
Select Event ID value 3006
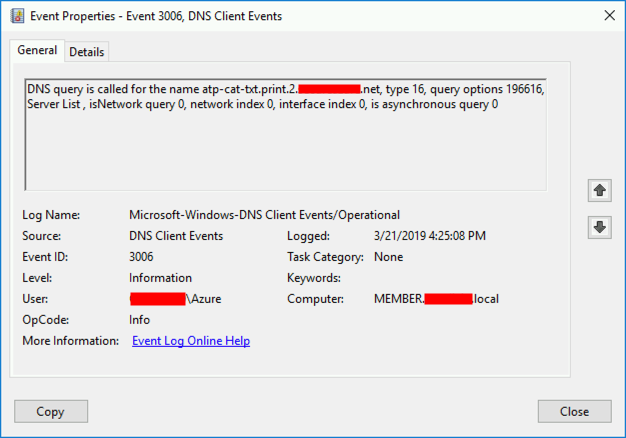[141, 257]
